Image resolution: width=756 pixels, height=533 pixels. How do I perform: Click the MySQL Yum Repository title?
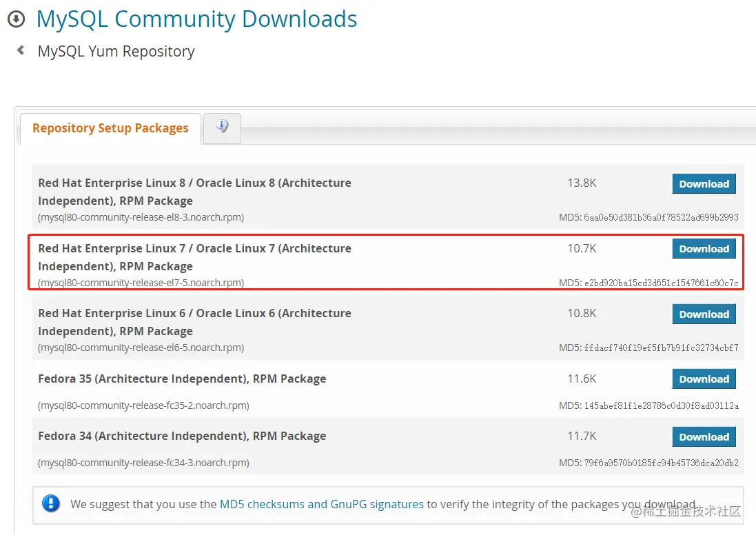coord(116,51)
